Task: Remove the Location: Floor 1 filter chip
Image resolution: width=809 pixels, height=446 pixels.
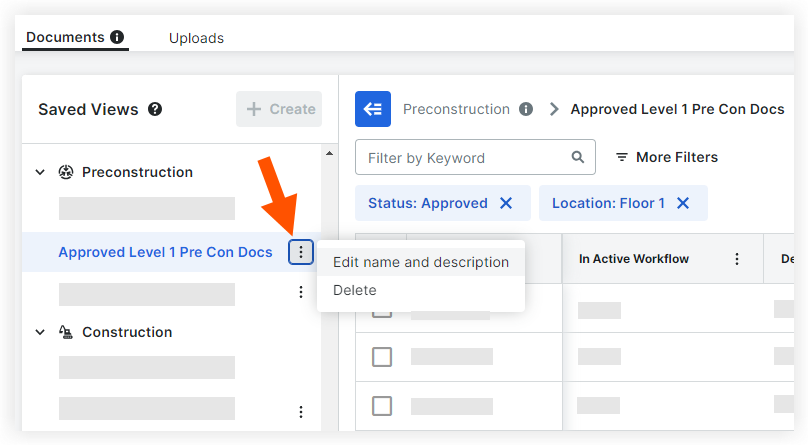Action: pyautogui.click(x=683, y=203)
